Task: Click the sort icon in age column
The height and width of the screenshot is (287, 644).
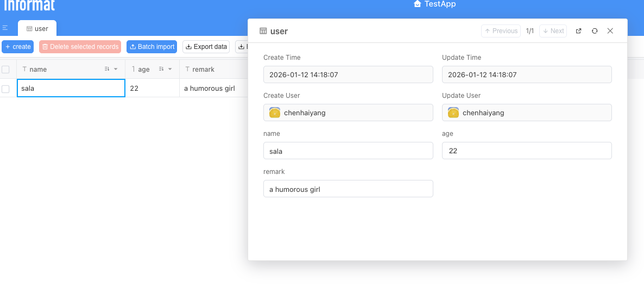Action: (x=161, y=70)
